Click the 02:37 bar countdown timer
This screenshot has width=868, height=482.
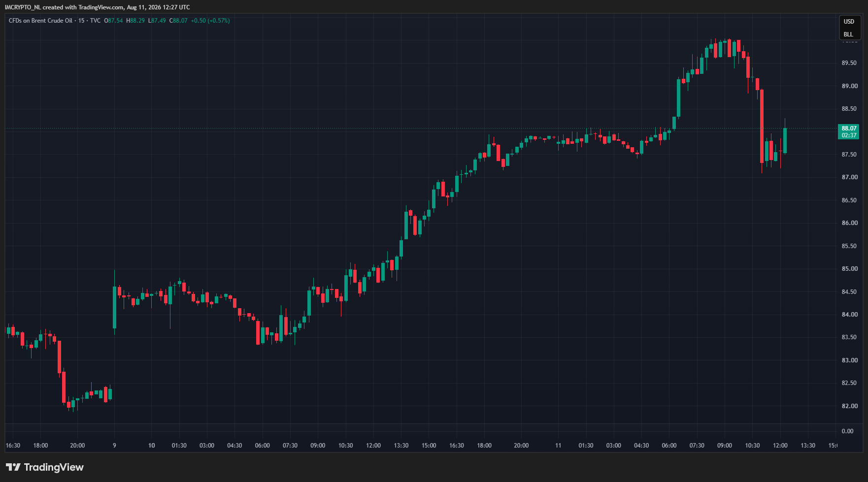pos(849,135)
